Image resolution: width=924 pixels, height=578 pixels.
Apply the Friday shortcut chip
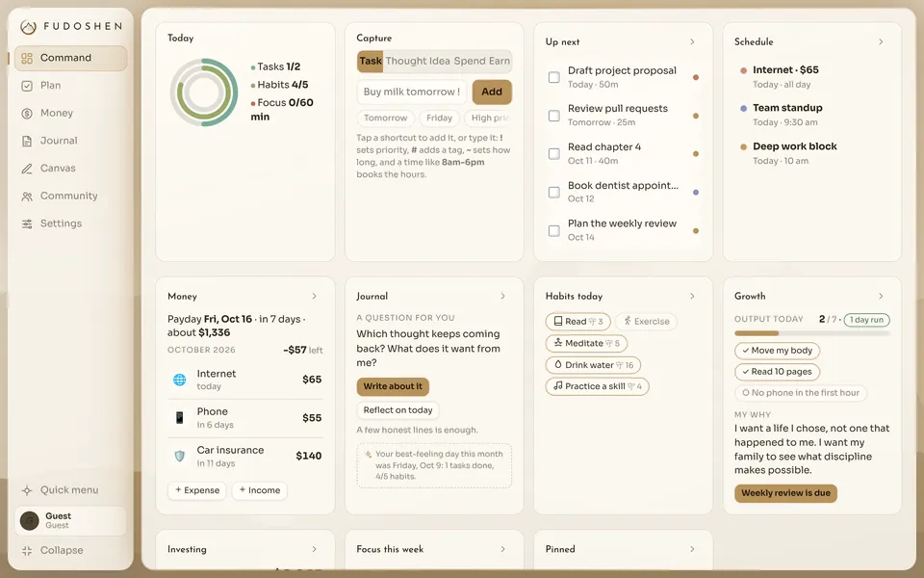(439, 118)
